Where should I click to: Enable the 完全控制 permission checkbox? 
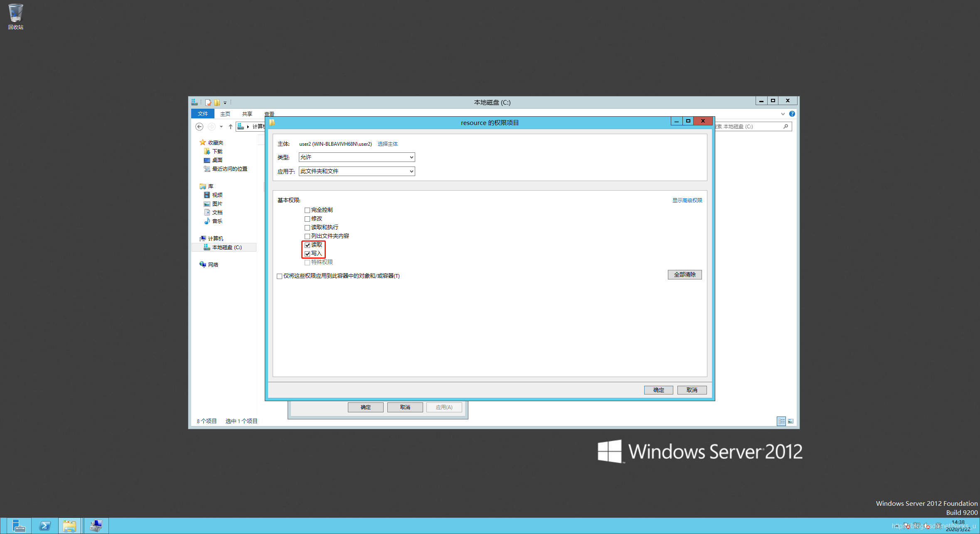pos(308,210)
